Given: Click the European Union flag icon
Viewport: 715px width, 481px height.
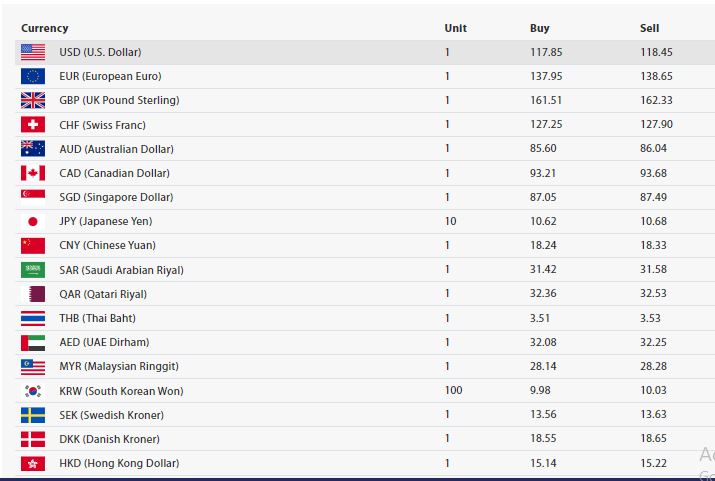Looking at the screenshot, I should coord(33,76).
